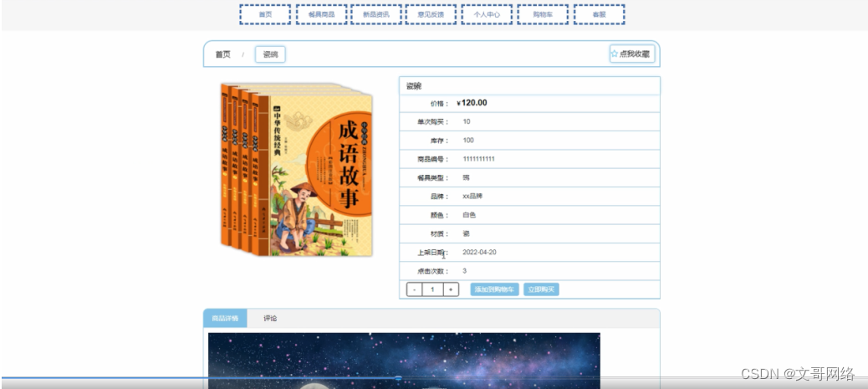Click the starry sky detail image
The height and width of the screenshot is (389, 868).
tap(404, 361)
